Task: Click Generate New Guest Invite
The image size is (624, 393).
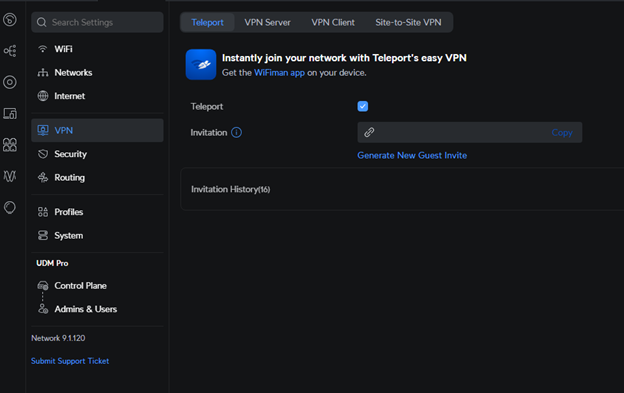Action: click(x=412, y=155)
